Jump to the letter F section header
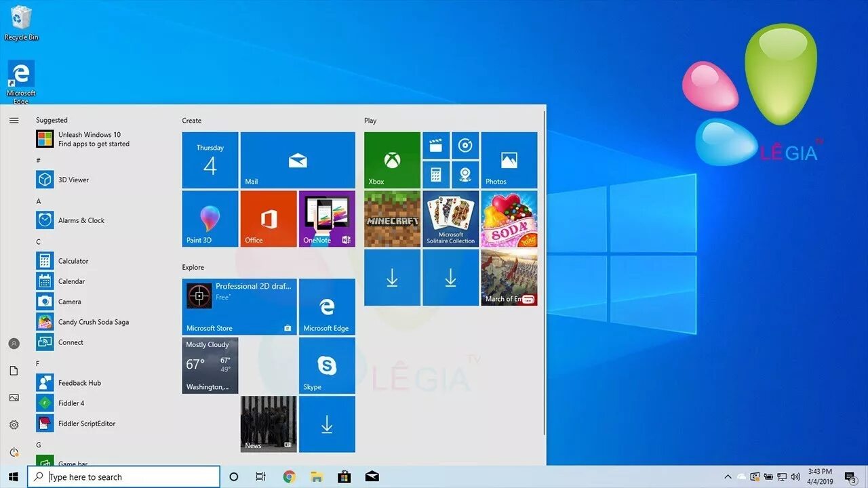868x488 pixels. click(x=38, y=364)
